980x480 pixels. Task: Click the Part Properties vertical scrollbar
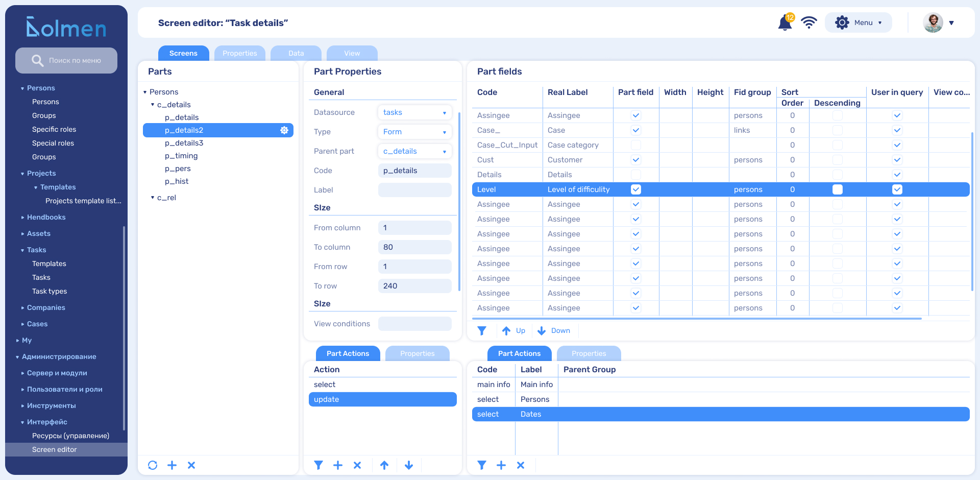(460, 202)
